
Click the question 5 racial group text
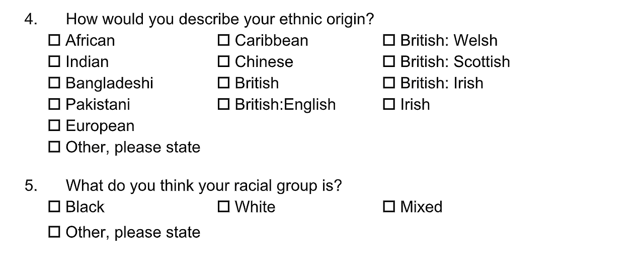(x=204, y=186)
